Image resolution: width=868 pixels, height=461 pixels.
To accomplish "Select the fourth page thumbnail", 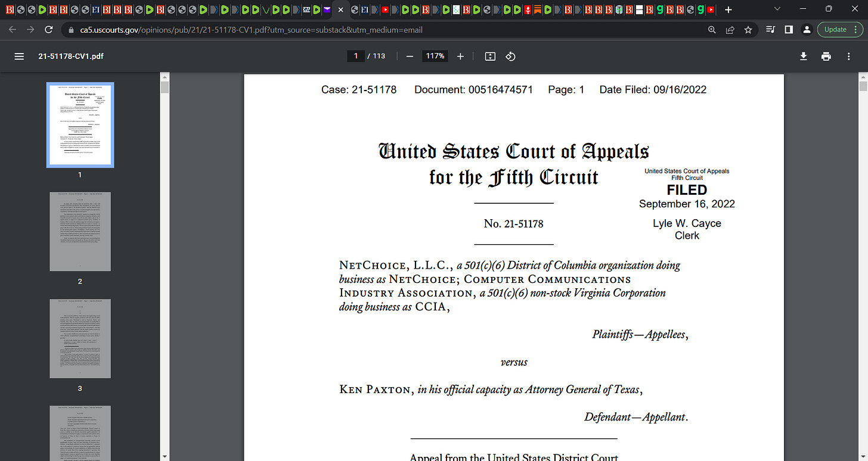I will (x=80, y=433).
